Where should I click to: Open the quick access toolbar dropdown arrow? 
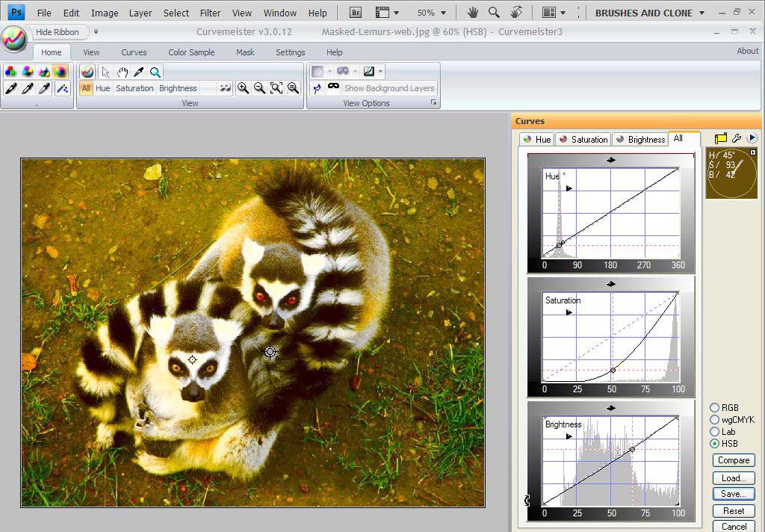tap(96, 32)
